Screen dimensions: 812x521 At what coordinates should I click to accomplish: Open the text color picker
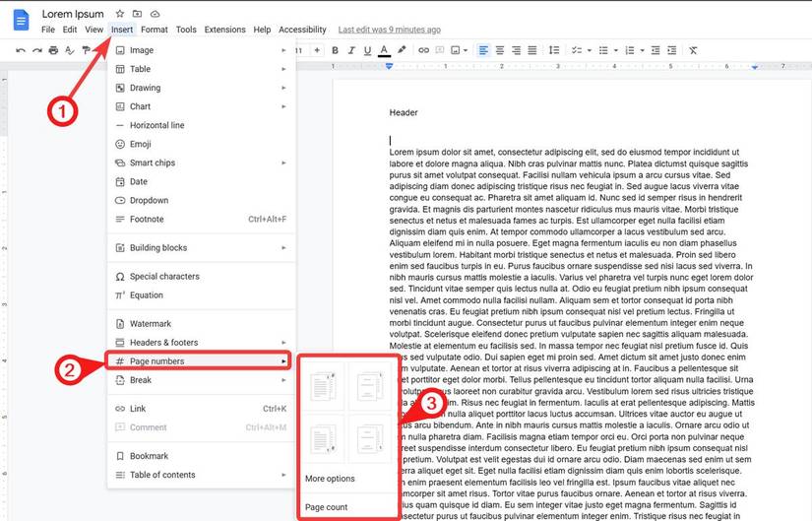coord(384,50)
